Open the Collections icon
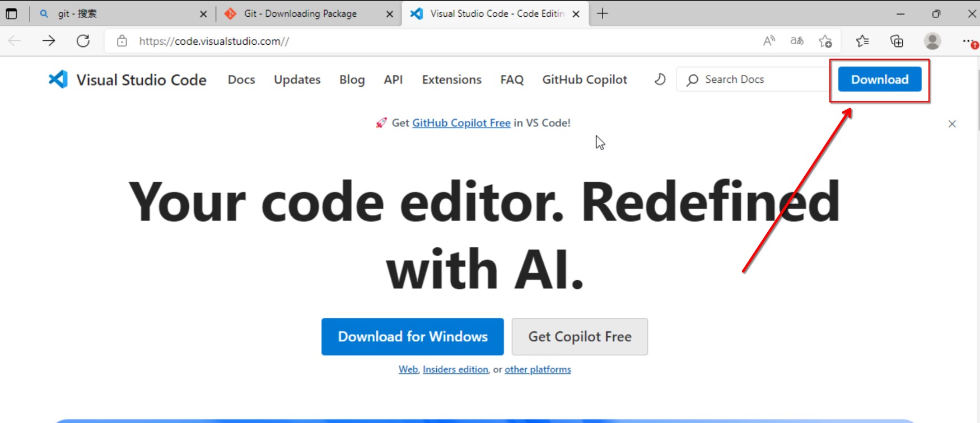 pyautogui.click(x=897, y=41)
